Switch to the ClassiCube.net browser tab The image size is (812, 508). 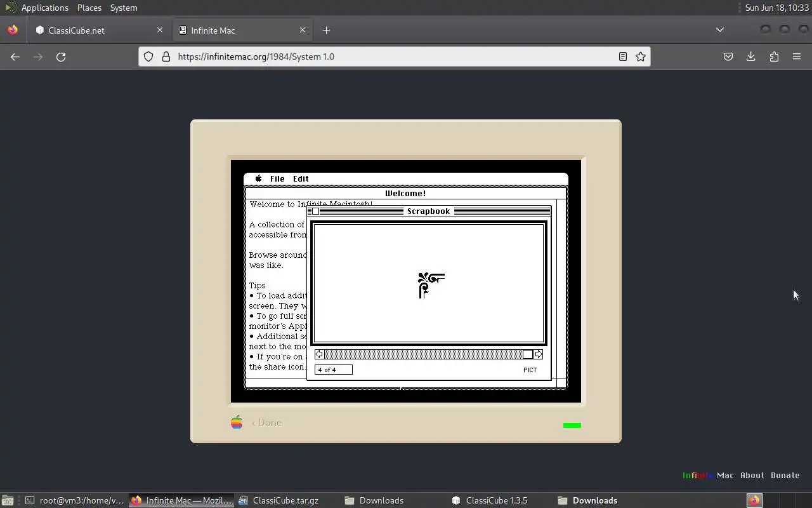pyautogui.click(x=98, y=30)
